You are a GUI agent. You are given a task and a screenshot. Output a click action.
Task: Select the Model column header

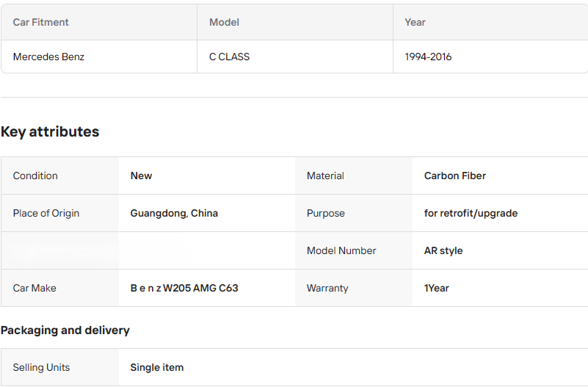coord(224,22)
